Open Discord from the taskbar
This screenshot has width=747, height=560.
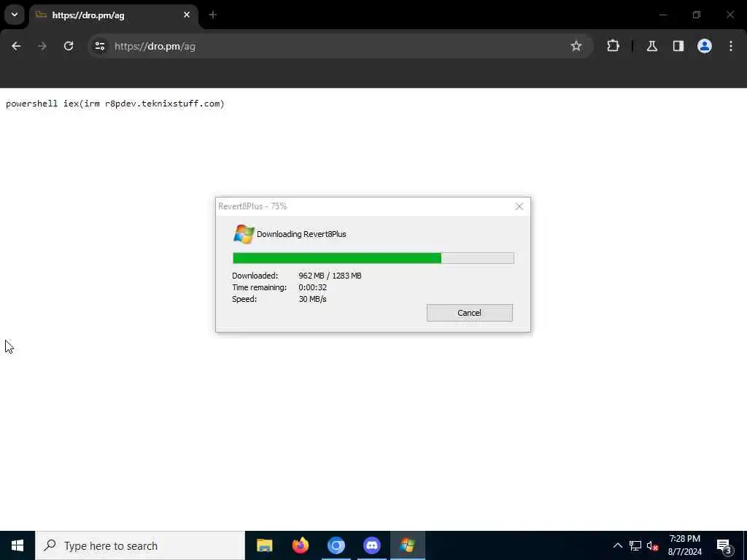(x=371, y=545)
